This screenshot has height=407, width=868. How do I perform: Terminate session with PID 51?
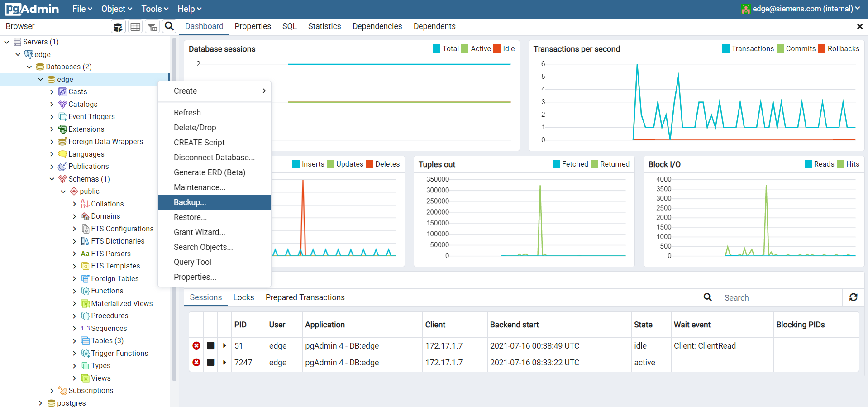[x=196, y=346]
